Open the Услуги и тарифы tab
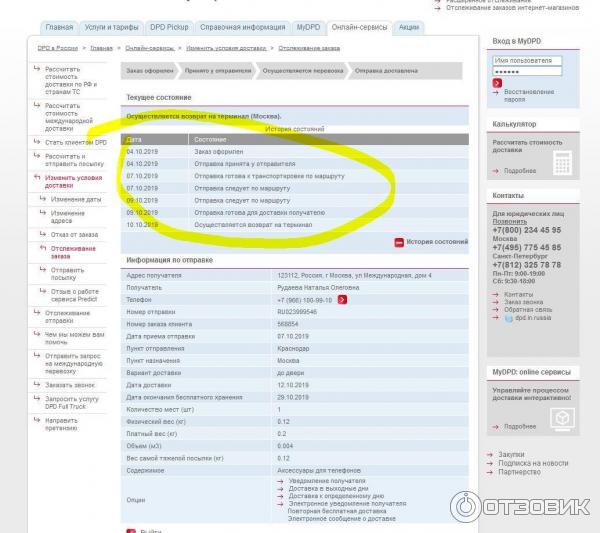This screenshot has width=600, height=533. coord(111,27)
